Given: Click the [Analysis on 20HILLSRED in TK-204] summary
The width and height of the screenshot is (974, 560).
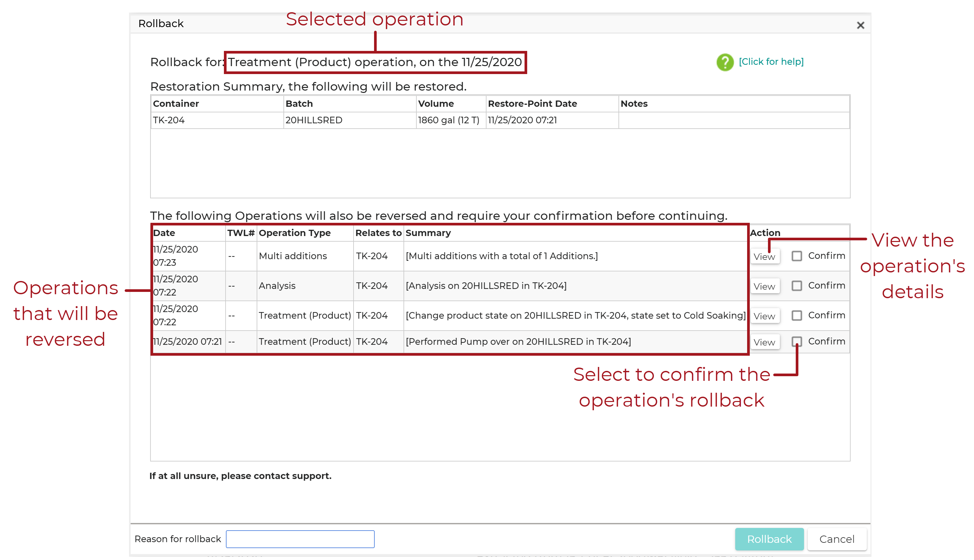Looking at the screenshot, I should [x=486, y=286].
